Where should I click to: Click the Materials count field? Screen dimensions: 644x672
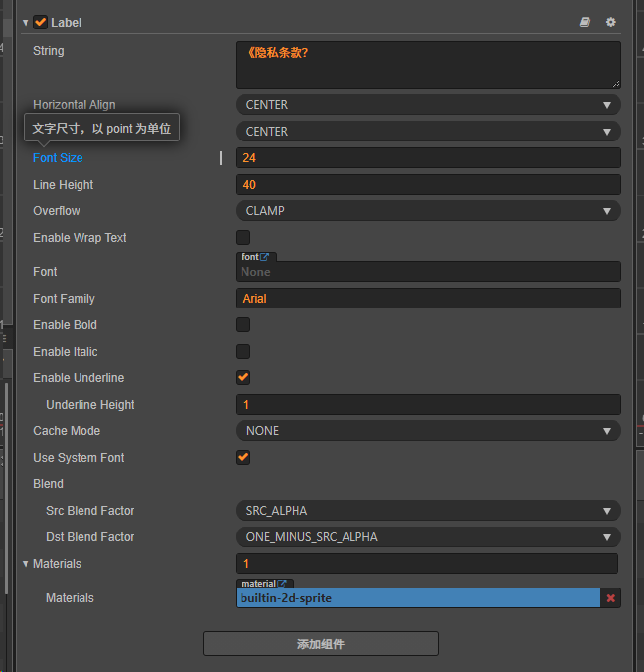tap(427, 564)
